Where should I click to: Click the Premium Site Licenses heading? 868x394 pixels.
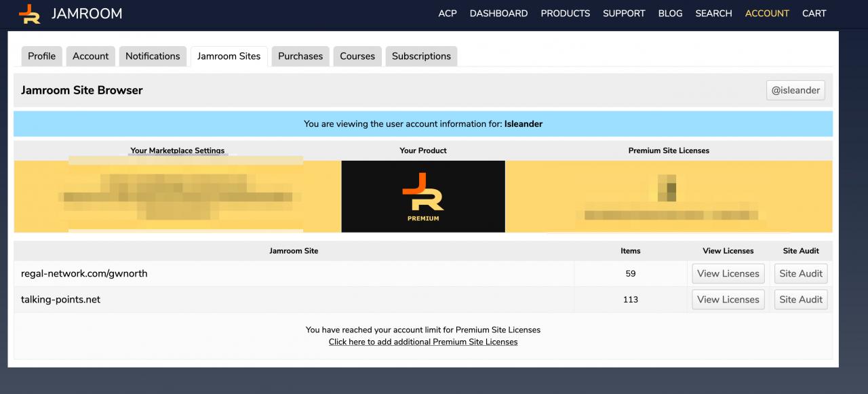pos(669,151)
